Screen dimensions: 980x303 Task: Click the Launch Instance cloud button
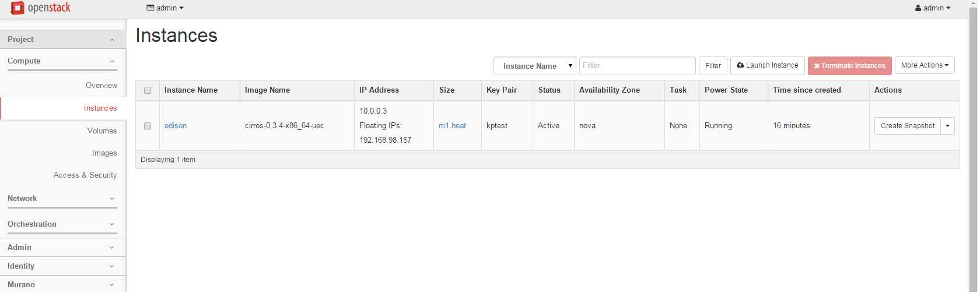pyautogui.click(x=767, y=66)
